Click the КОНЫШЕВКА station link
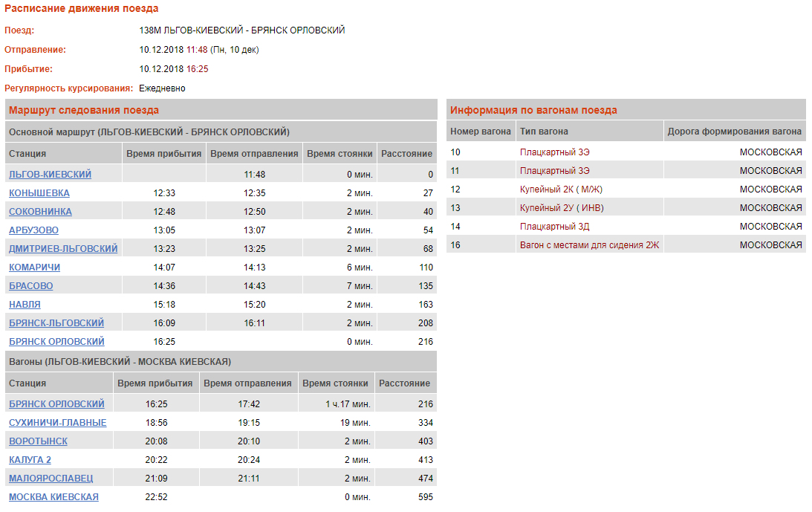This screenshot has height=512, width=812. (x=39, y=193)
